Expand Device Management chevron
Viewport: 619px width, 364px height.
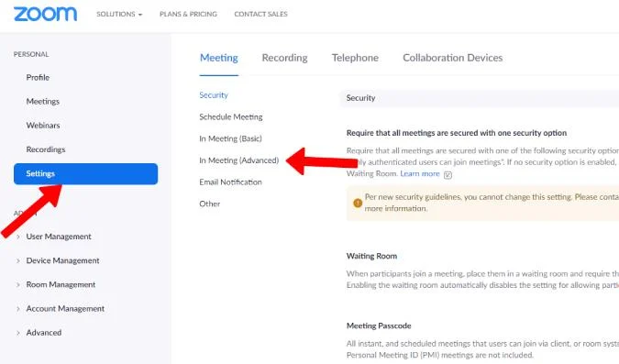click(x=18, y=261)
